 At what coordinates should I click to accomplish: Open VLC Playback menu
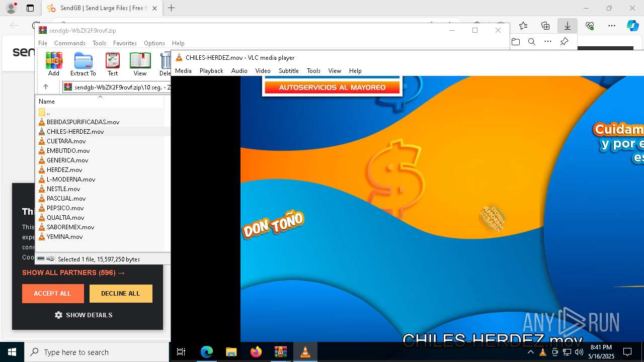coord(211,71)
